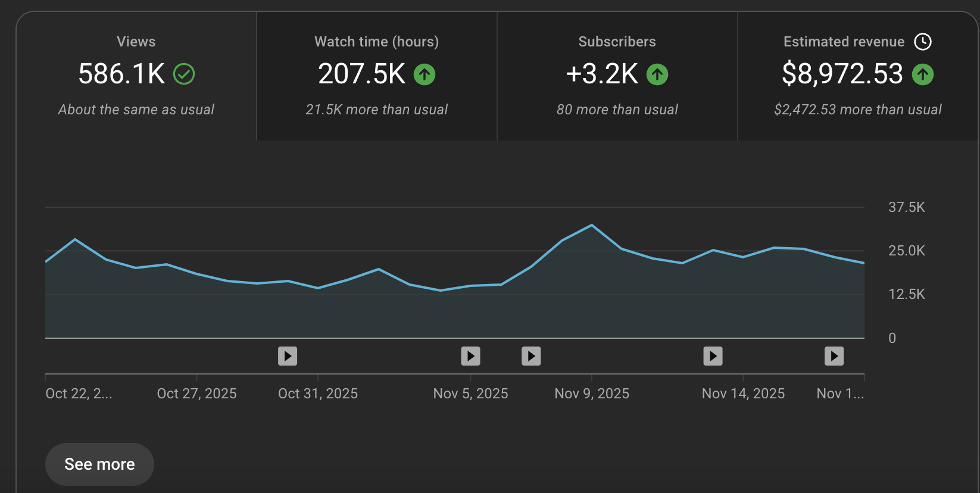
Task: Click the green up arrow beside $8,972.53
Action: click(x=923, y=74)
